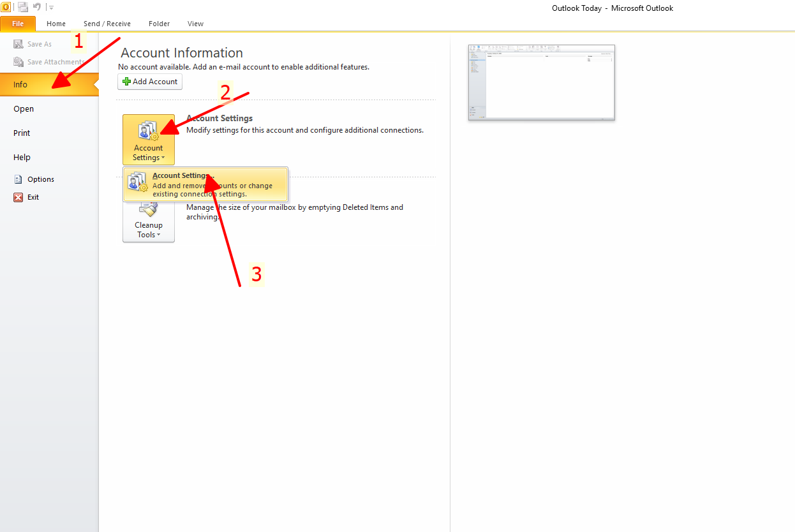Click the Add Account button
The image size is (795, 532).
click(x=150, y=82)
